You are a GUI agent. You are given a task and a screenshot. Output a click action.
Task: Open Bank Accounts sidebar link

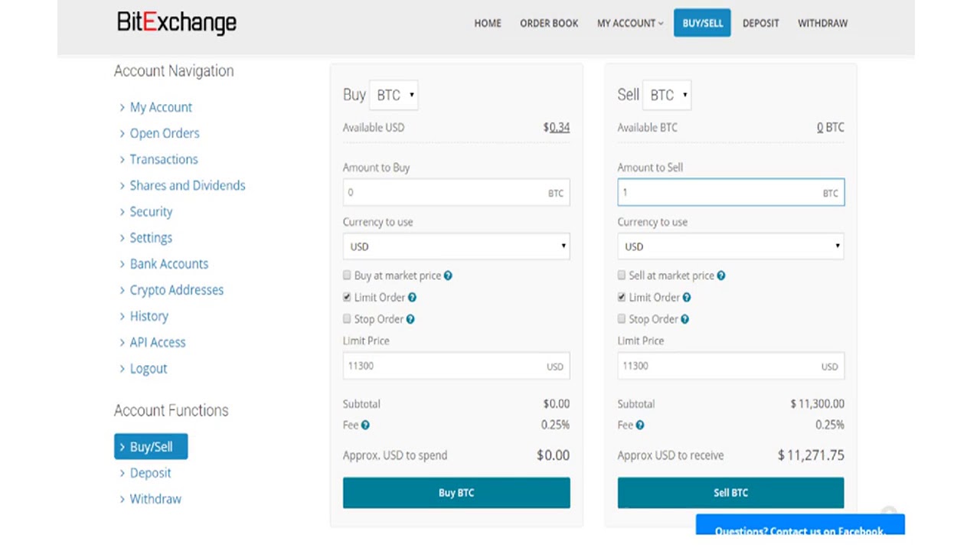[x=168, y=263]
